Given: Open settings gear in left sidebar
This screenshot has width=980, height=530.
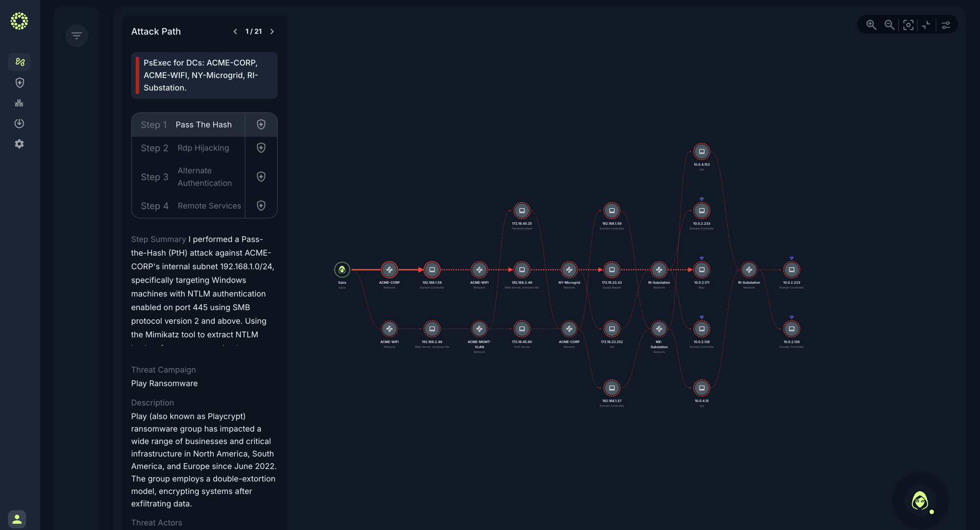Looking at the screenshot, I should 19,144.
